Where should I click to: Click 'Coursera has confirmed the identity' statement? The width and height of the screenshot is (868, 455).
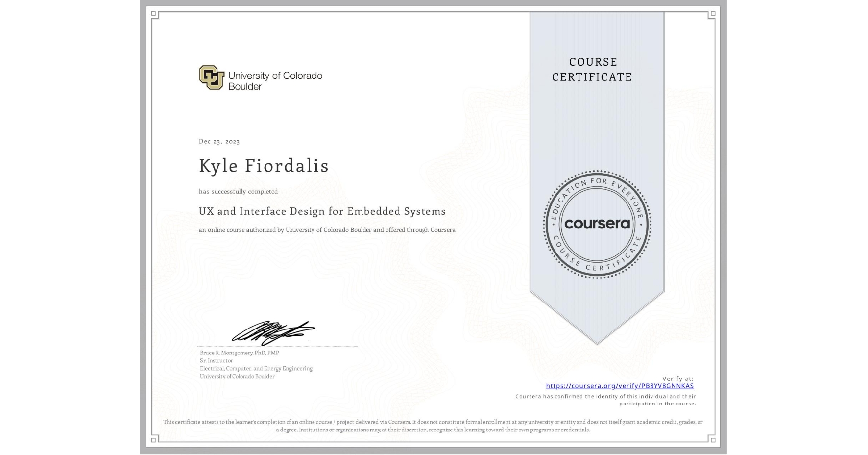click(x=605, y=400)
